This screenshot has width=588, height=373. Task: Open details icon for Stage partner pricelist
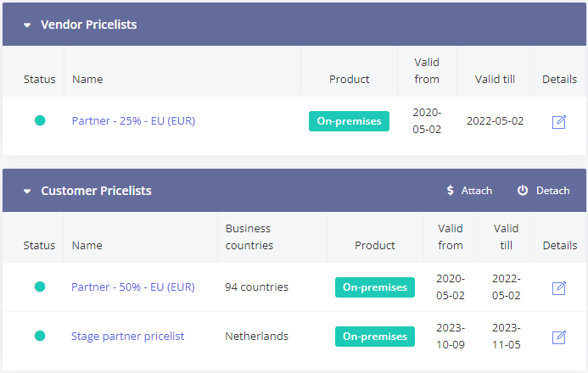point(559,337)
